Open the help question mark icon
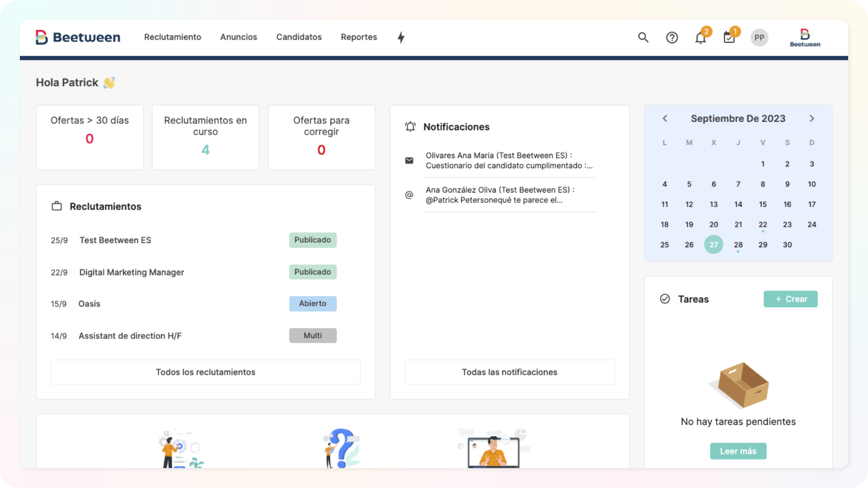The image size is (868, 488). [672, 38]
